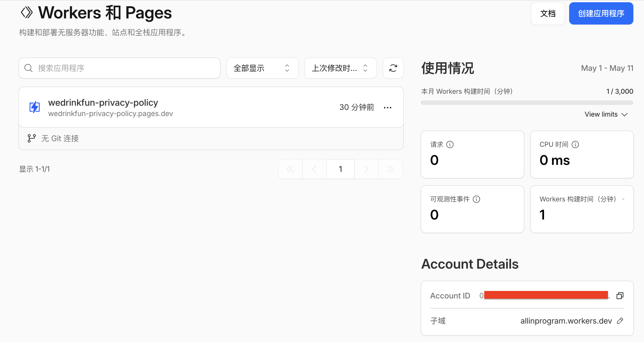Click the allinprogram.workers.dev subdomain text
The image size is (644, 342).
pyautogui.click(x=566, y=321)
